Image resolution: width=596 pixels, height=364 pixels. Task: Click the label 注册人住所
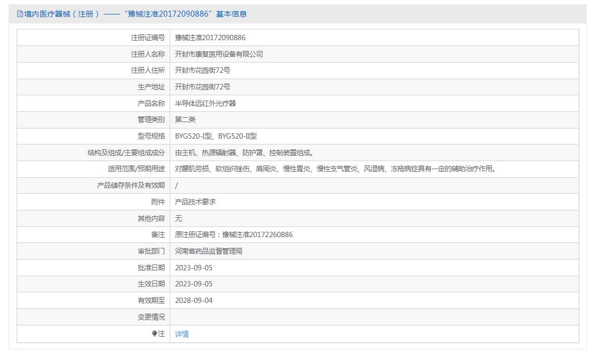point(148,70)
